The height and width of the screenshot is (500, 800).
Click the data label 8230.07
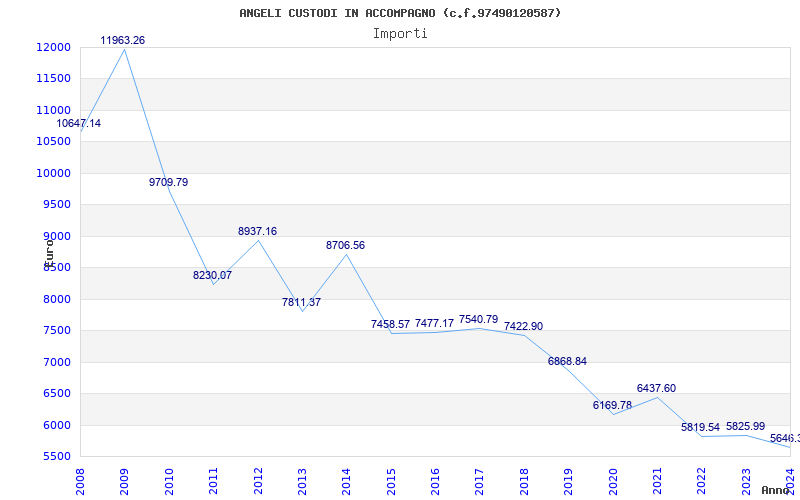212,276
